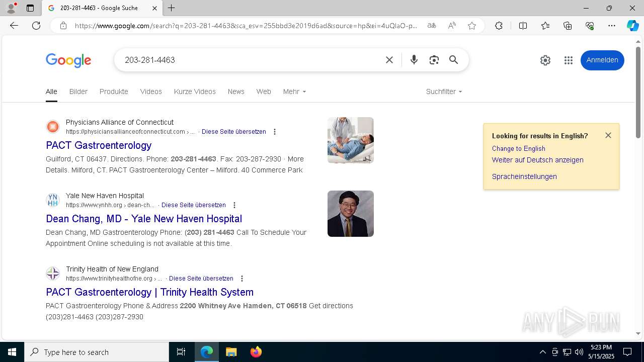Translate Trinity Health result page
This screenshot has width=644, height=362.
click(x=201, y=279)
